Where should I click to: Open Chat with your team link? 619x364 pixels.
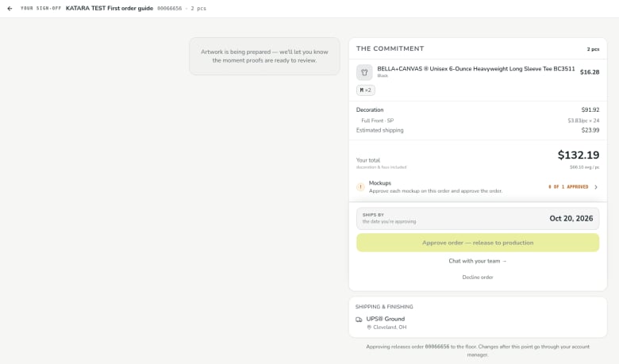point(478,261)
